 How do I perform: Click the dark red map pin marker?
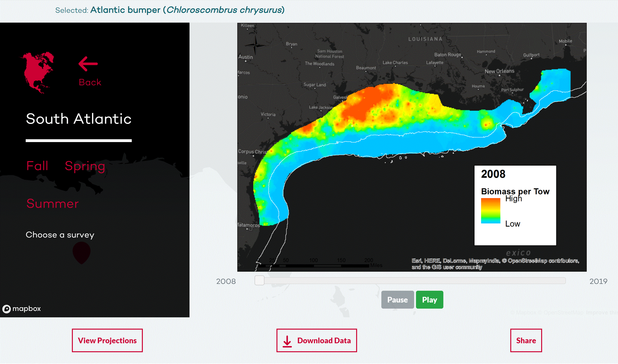82,253
